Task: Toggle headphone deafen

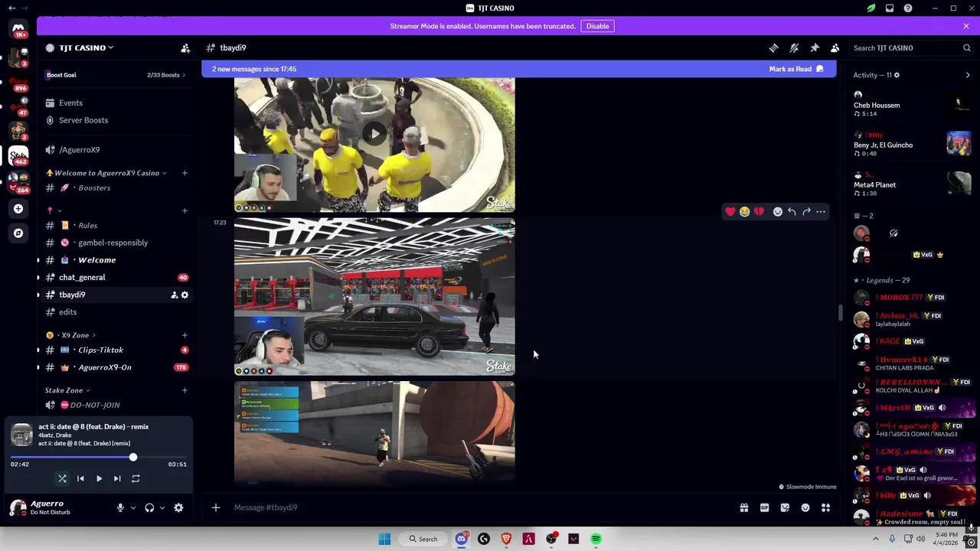Action: [149, 507]
